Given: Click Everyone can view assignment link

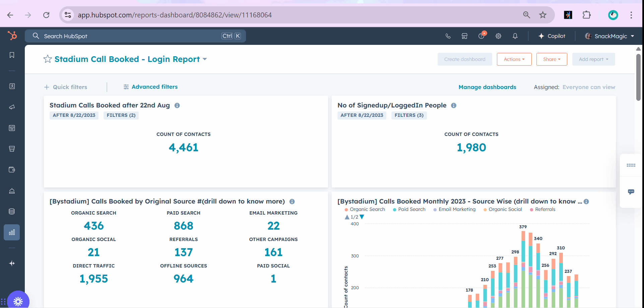Looking at the screenshot, I should [x=589, y=87].
